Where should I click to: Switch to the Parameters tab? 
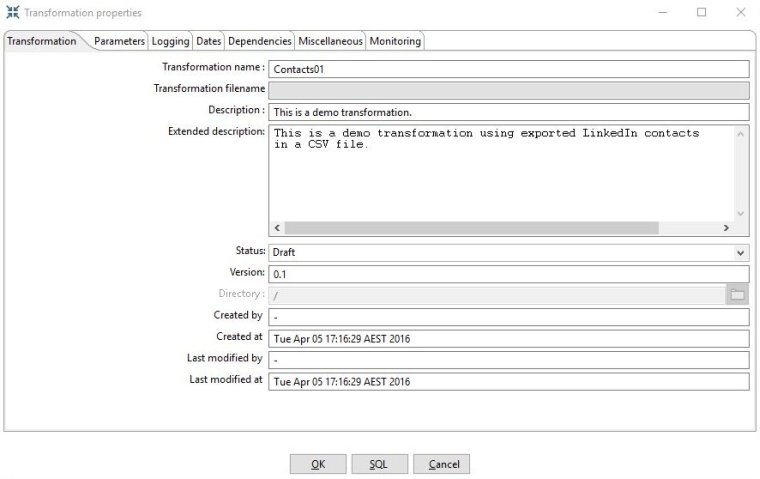(119, 41)
